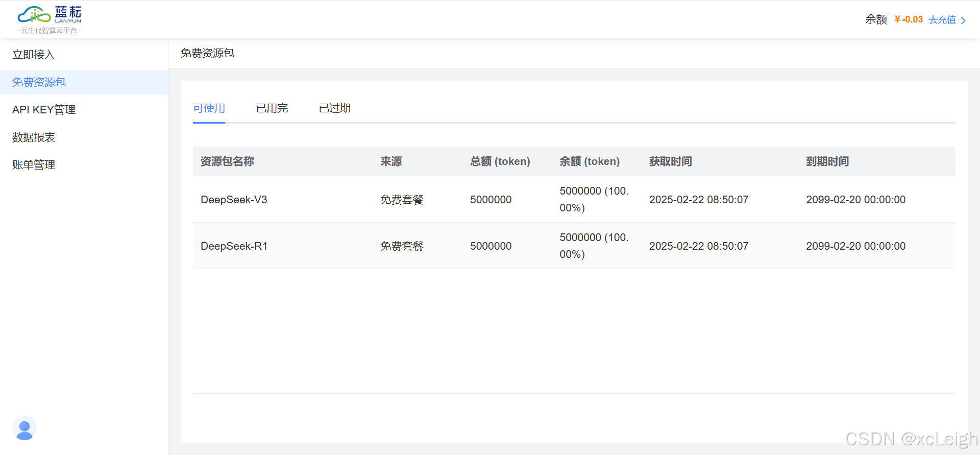The image size is (980, 455).
Task: Click the 到期时间 column header
Action: pos(827,161)
